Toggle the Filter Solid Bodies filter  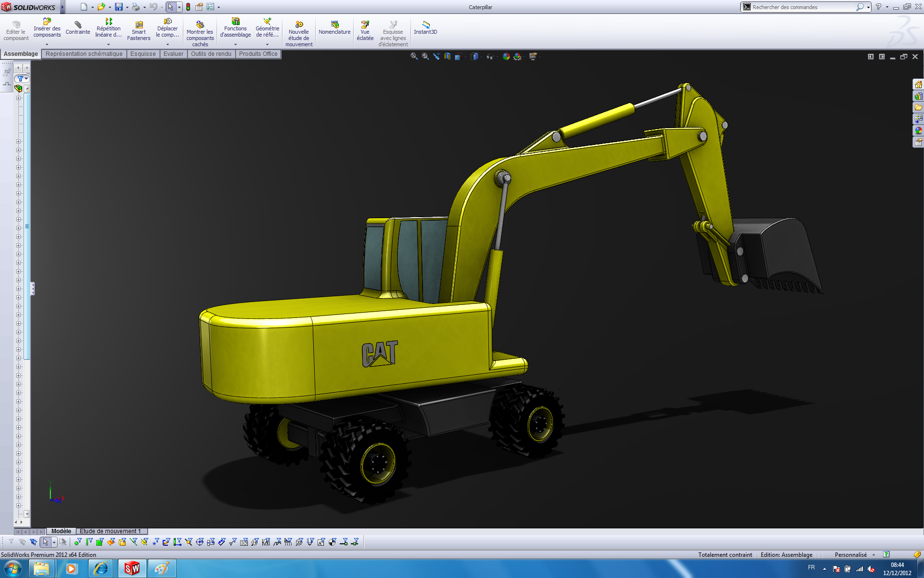click(122, 542)
